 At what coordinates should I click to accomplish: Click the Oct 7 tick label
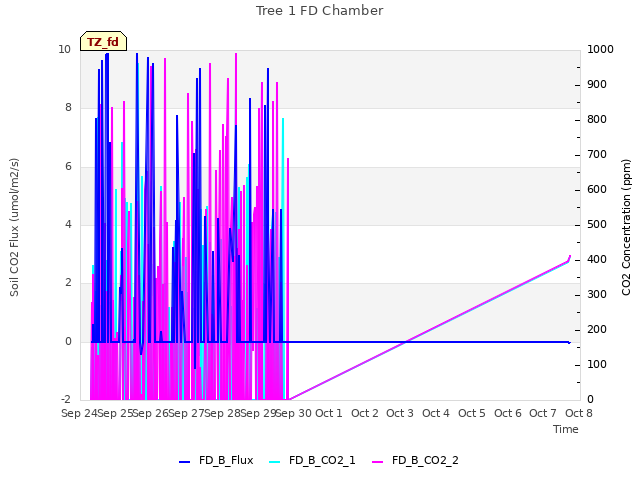pyautogui.click(x=543, y=413)
